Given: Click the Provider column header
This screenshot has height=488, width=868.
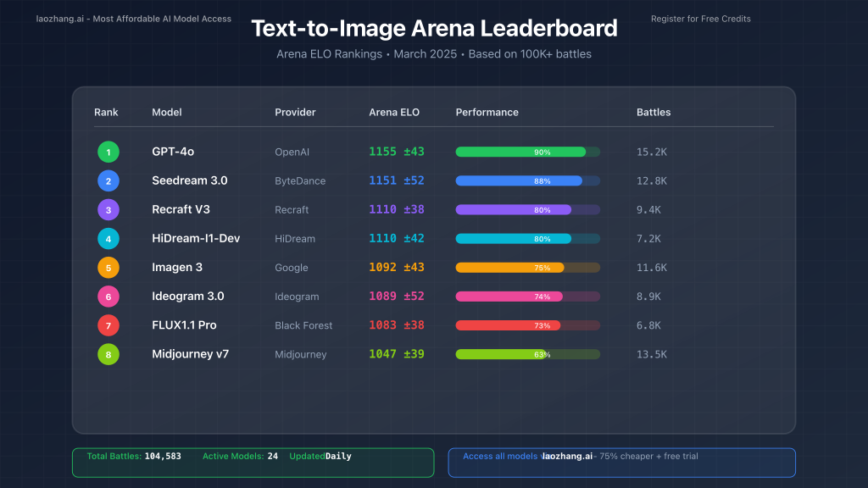Looking at the screenshot, I should (295, 113).
